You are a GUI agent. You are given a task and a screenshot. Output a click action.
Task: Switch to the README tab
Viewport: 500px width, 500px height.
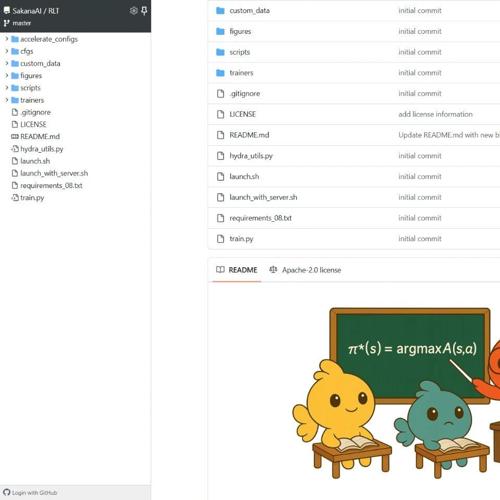(237, 270)
